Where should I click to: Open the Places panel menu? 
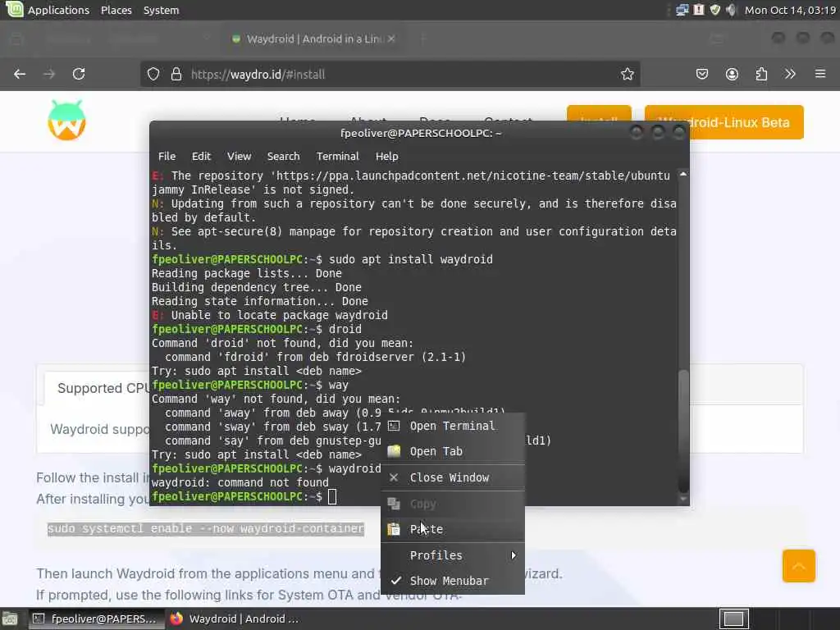(116, 10)
